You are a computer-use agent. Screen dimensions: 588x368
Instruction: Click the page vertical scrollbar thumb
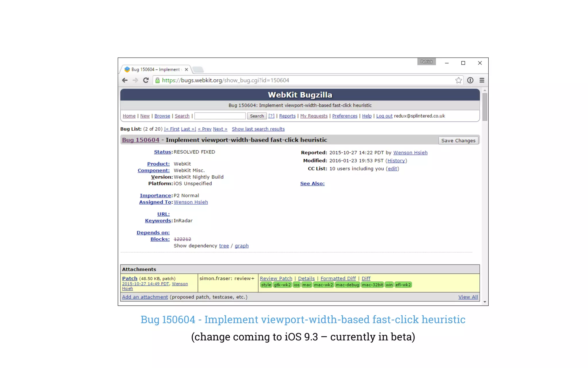[485, 107]
